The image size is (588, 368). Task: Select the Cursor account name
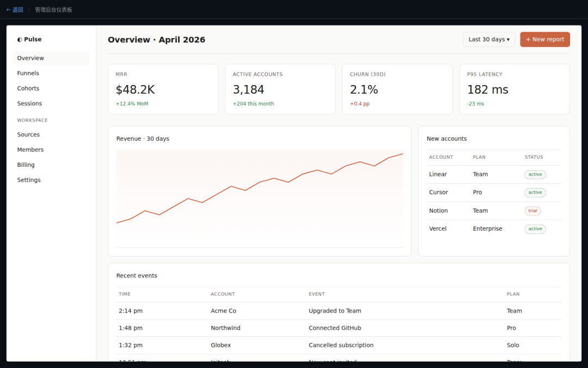point(438,192)
